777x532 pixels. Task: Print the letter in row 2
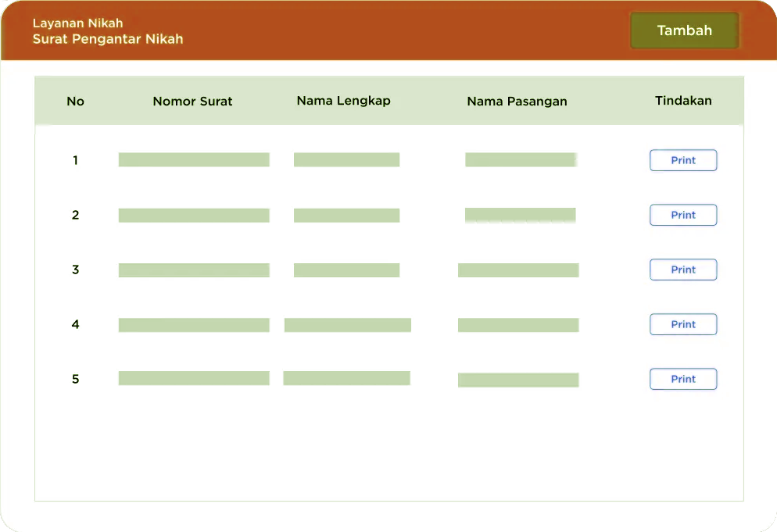coord(683,215)
